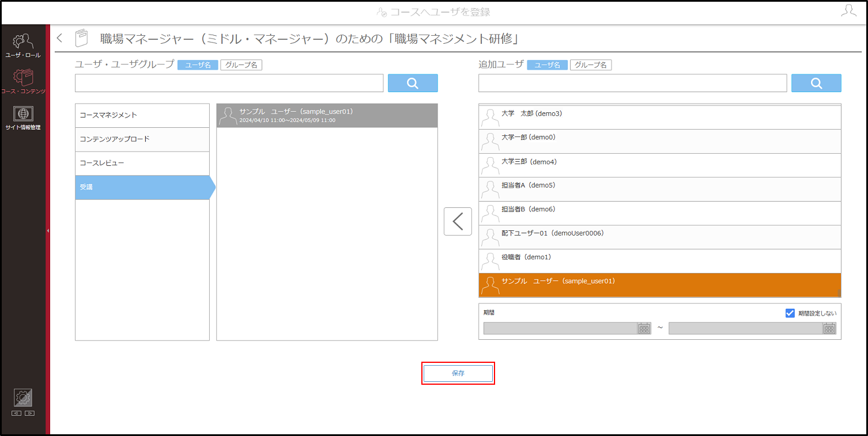Open the Course・Contents sidebar section
The width and height of the screenshot is (868, 436).
(23, 81)
